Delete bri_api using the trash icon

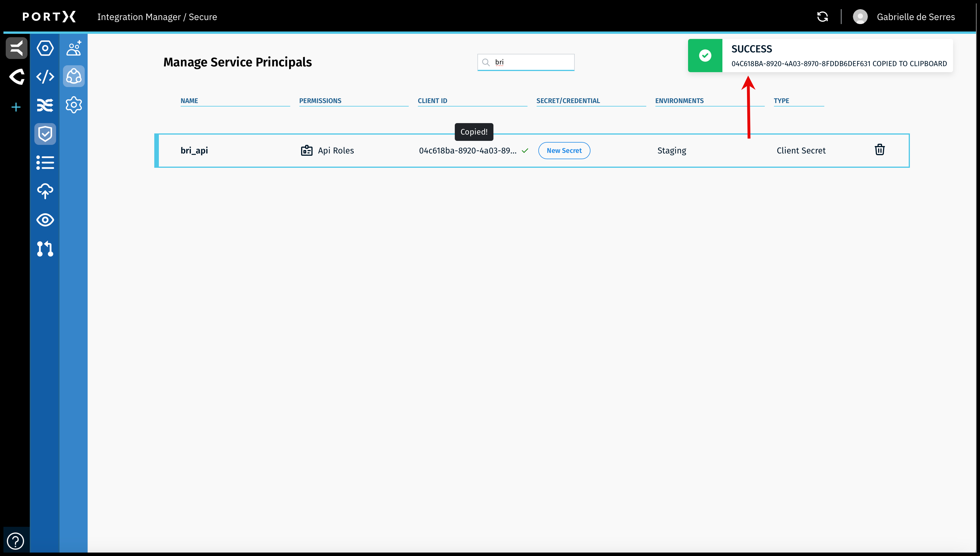point(880,149)
